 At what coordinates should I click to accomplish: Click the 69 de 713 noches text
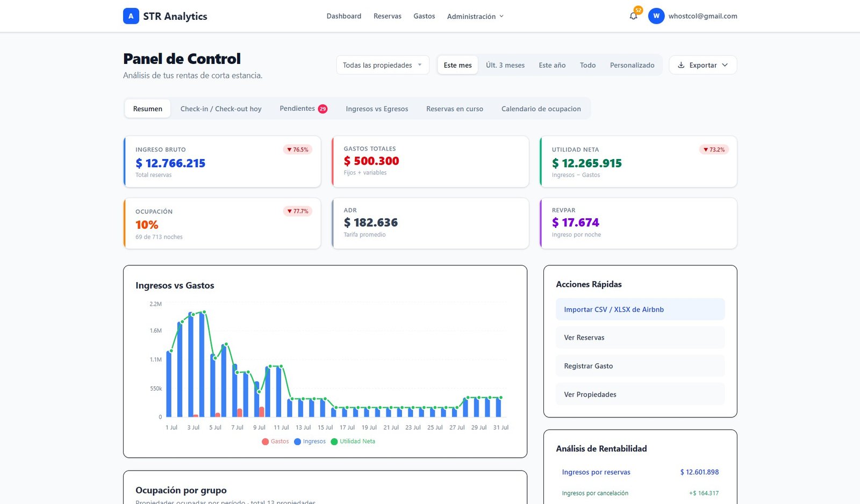click(159, 237)
